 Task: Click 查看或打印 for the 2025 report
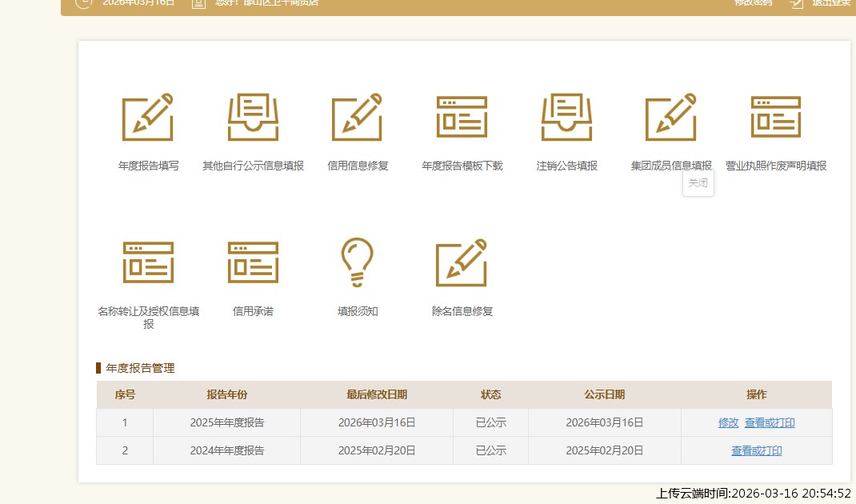click(x=769, y=422)
